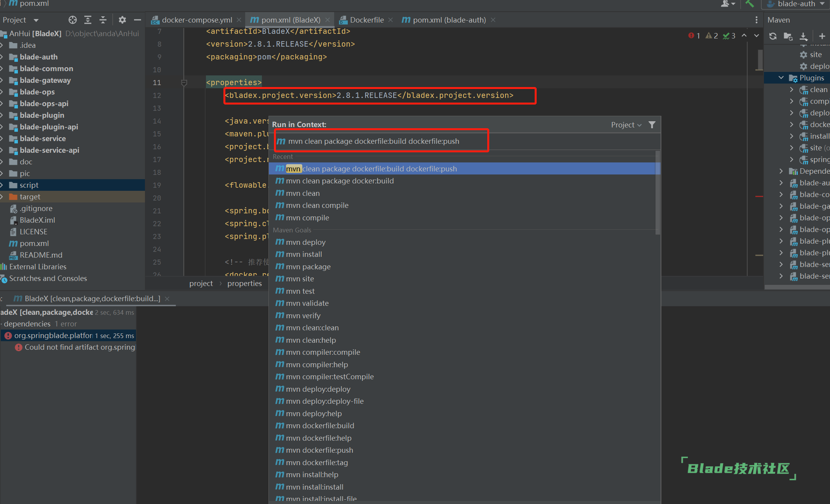Click the properties breadcrumb
Image resolution: width=830 pixels, height=504 pixels.
pos(244,284)
